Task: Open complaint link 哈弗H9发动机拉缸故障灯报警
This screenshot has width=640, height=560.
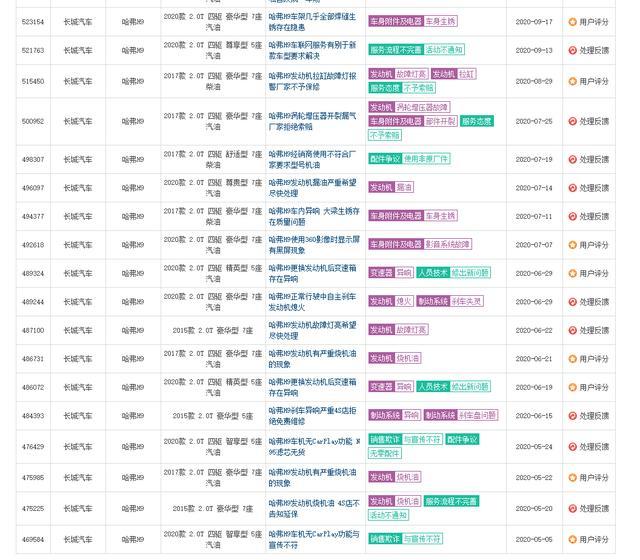Action: tap(312, 81)
